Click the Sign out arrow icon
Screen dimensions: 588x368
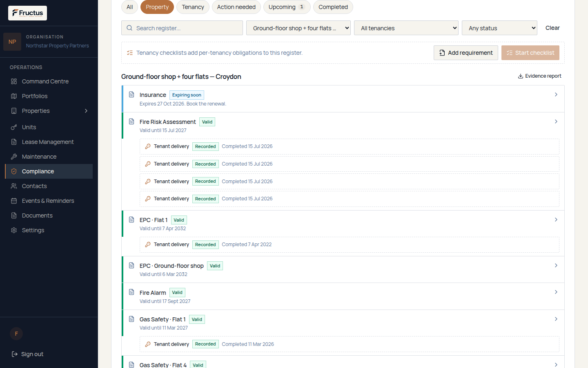(x=15, y=354)
